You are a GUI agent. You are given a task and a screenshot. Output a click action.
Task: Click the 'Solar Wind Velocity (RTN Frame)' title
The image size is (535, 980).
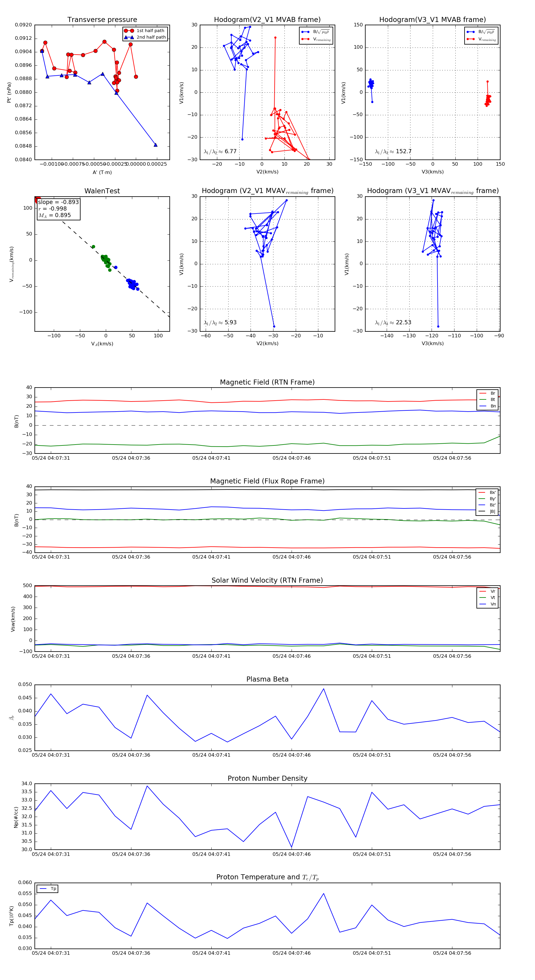(267, 580)
